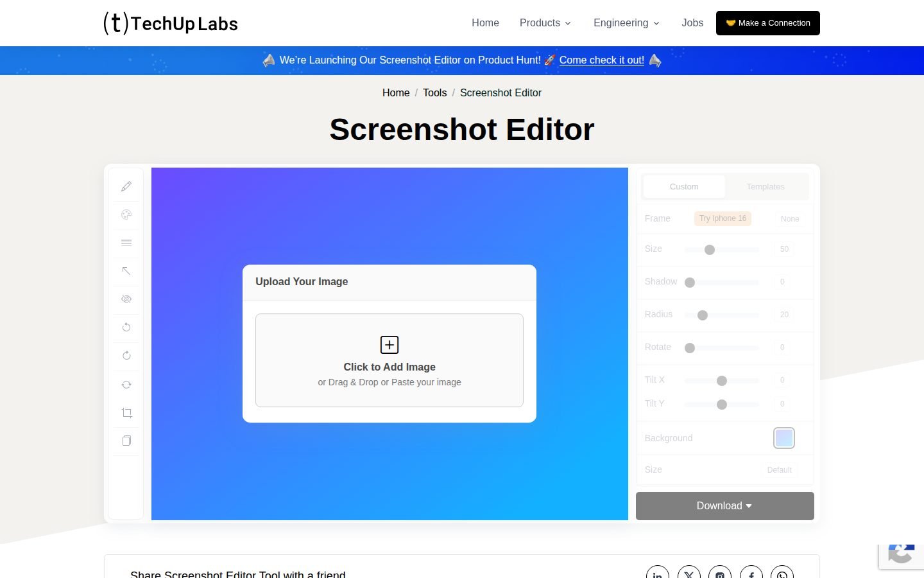
Task: Open the Frame None dropdown
Action: 790,219
